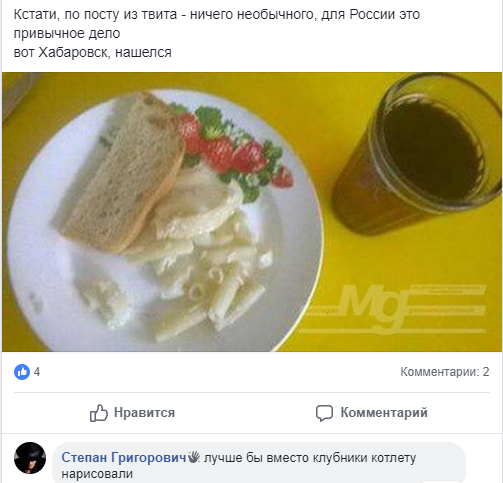
Task: Click the word нарисовали in comment
Action: tap(97, 474)
